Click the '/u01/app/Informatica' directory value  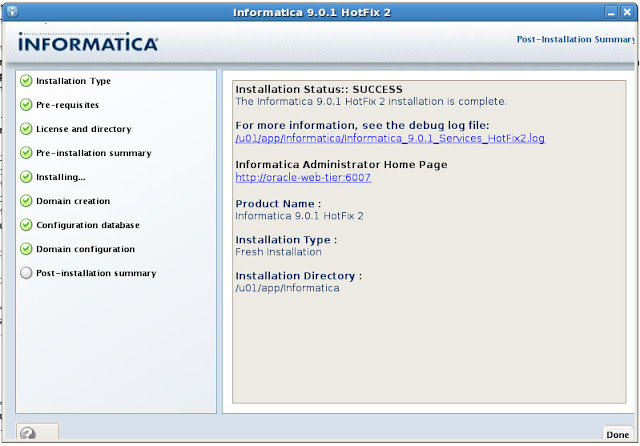pyautogui.click(x=287, y=288)
